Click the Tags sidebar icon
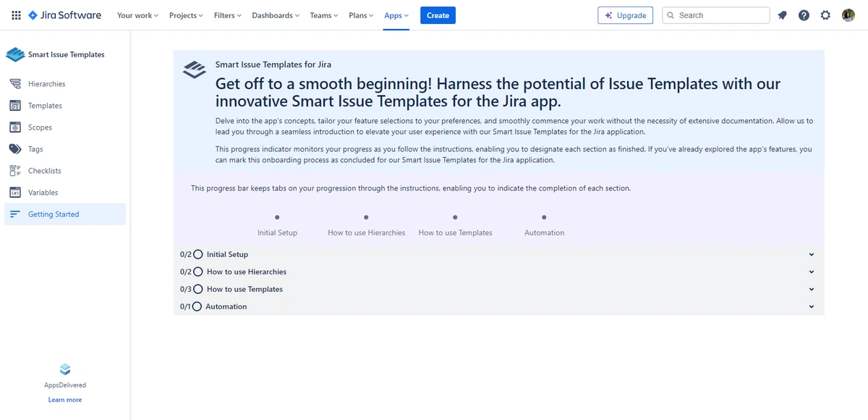The width and height of the screenshot is (868, 420). 15,149
